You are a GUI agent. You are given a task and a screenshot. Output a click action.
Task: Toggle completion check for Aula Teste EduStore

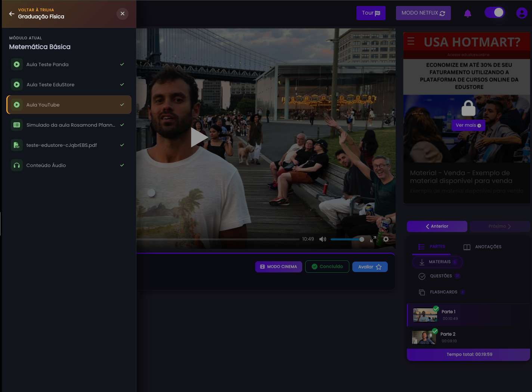(122, 84)
